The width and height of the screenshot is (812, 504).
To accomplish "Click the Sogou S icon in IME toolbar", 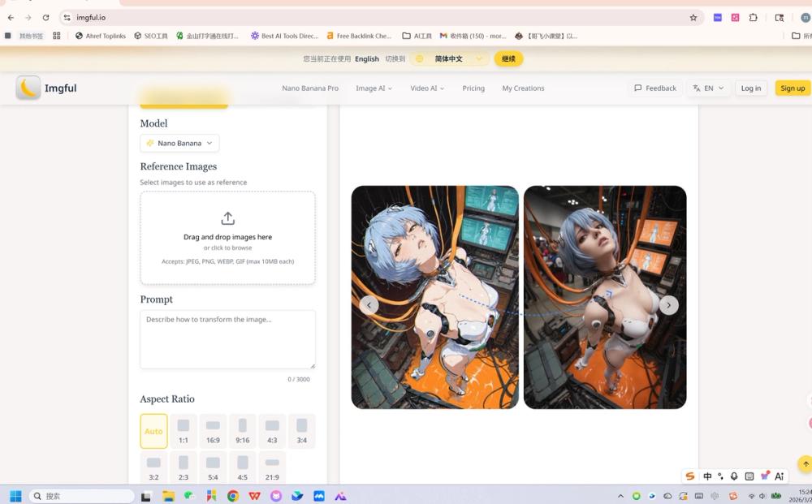I will coord(689,476).
